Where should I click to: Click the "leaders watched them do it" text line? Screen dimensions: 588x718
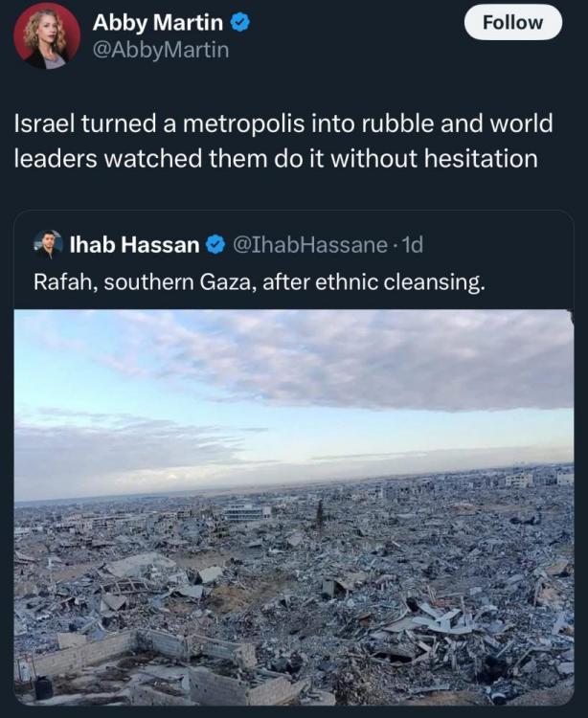276,158
